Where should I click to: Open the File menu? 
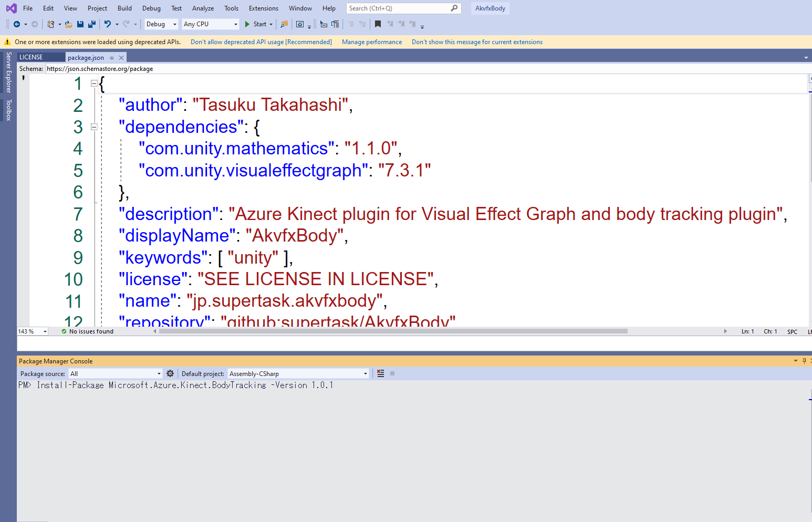(x=28, y=8)
